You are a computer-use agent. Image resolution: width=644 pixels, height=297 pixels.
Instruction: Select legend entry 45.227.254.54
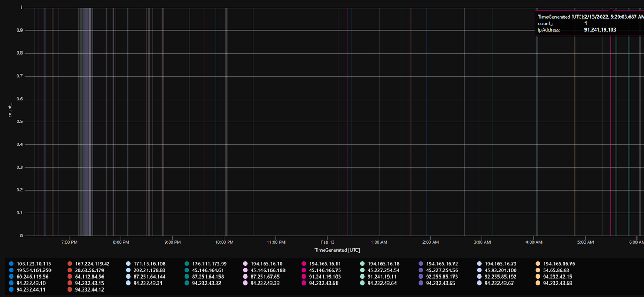pyautogui.click(x=379, y=270)
